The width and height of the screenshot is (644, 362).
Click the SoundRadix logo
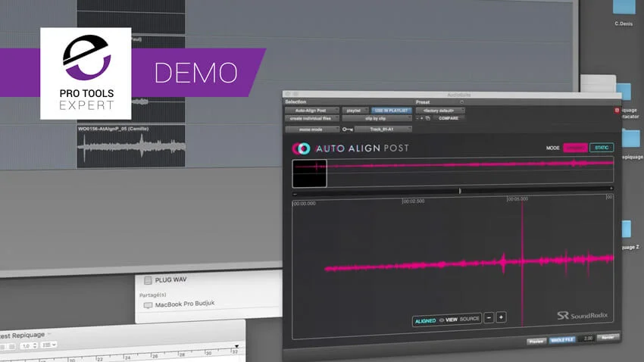pos(583,315)
